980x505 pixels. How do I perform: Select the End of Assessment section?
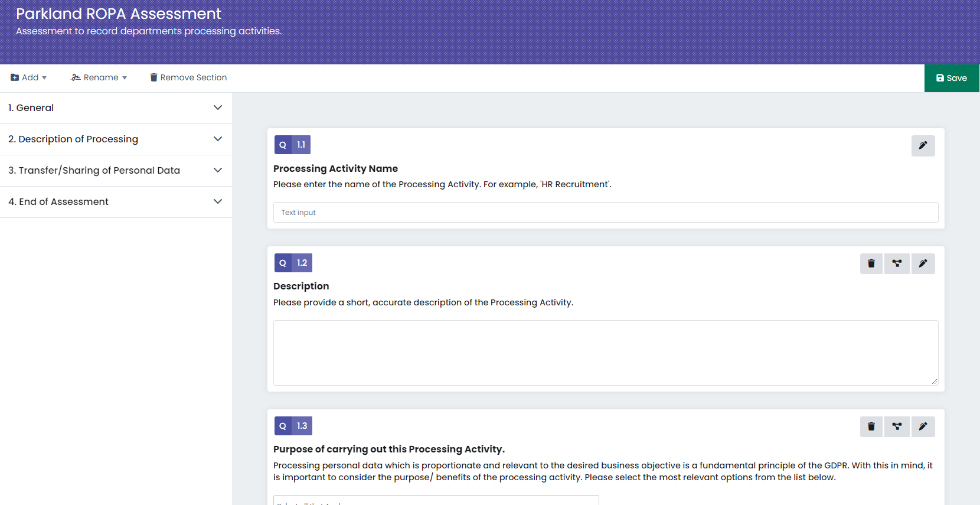[58, 201]
